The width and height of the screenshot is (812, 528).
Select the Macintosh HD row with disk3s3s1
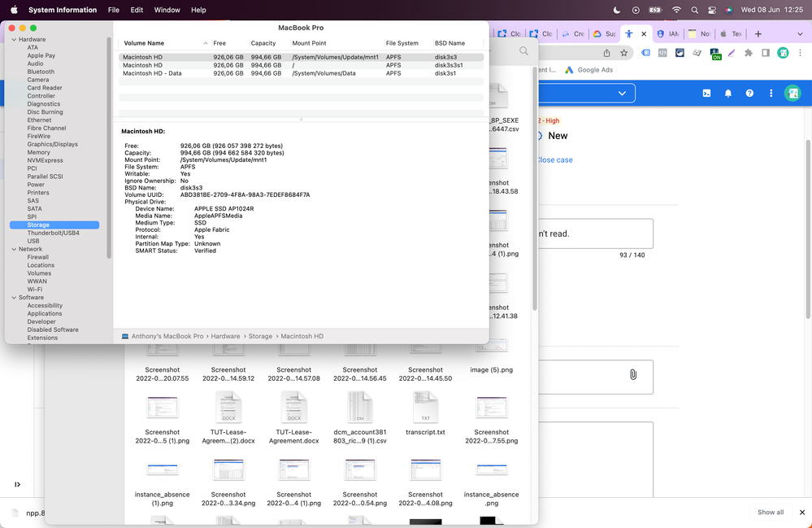[x=301, y=65]
